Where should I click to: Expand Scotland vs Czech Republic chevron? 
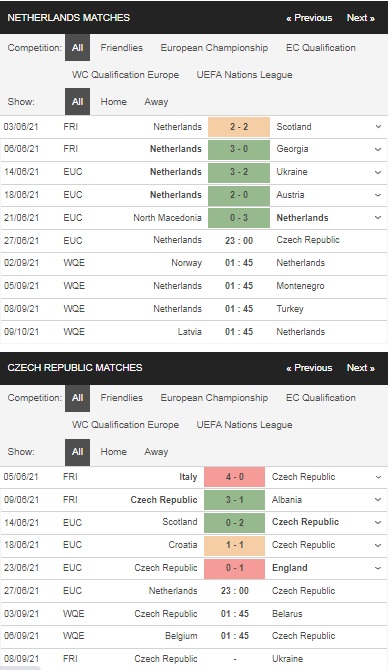(378, 523)
